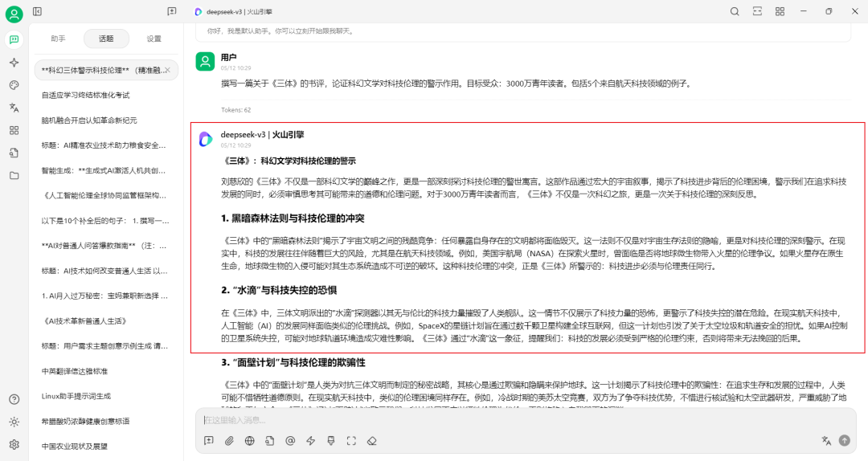
Task: Click heading 1. 黑暗森林法则与科技伦理的冲突
Action: pos(293,218)
